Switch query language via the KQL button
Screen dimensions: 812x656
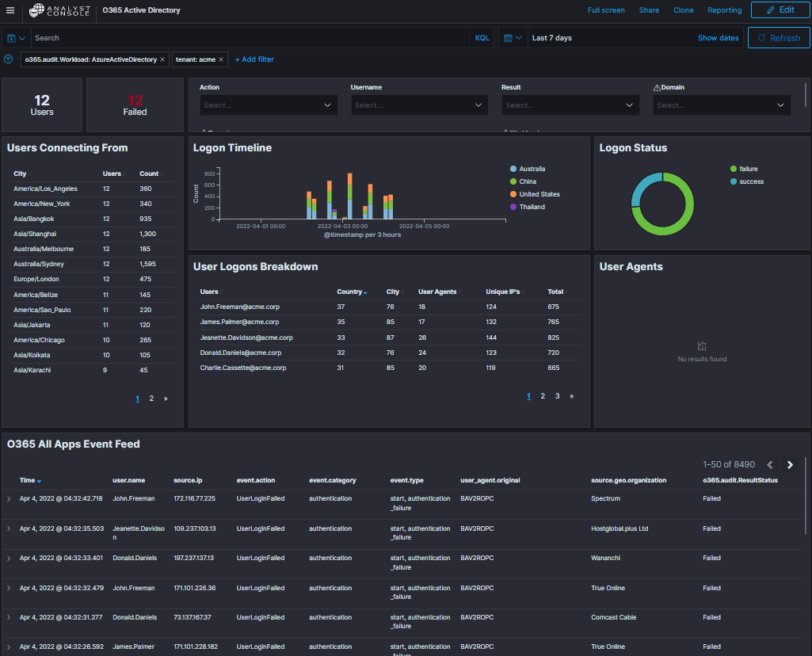click(482, 37)
